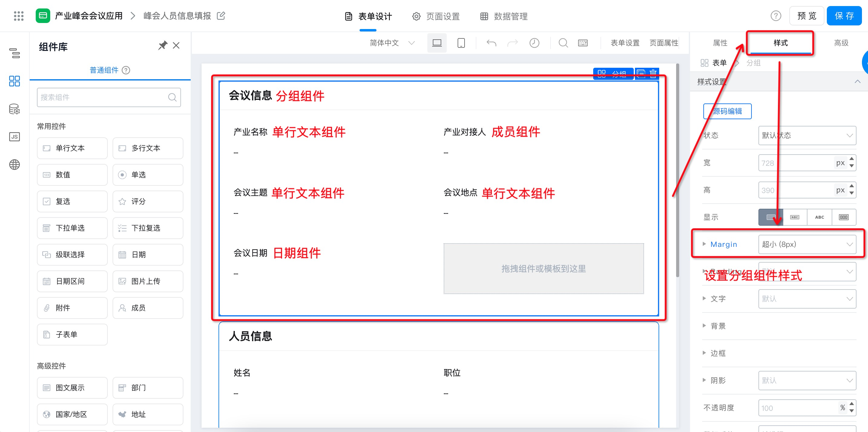The width and height of the screenshot is (868, 432).
Task: Click the search magnifier in toolbar
Action: [x=563, y=43]
